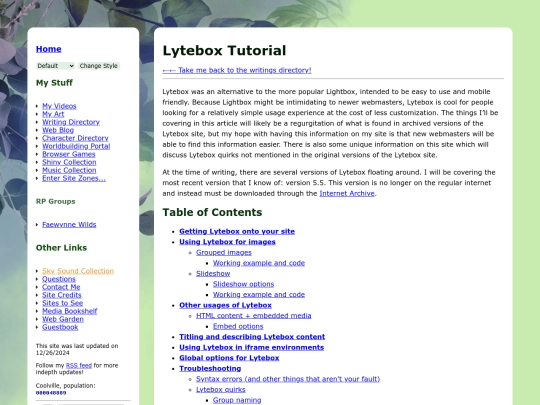The height and width of the screenshot is (405, 540).
Task: Jump to Group naming section
Action: [237, 400]
